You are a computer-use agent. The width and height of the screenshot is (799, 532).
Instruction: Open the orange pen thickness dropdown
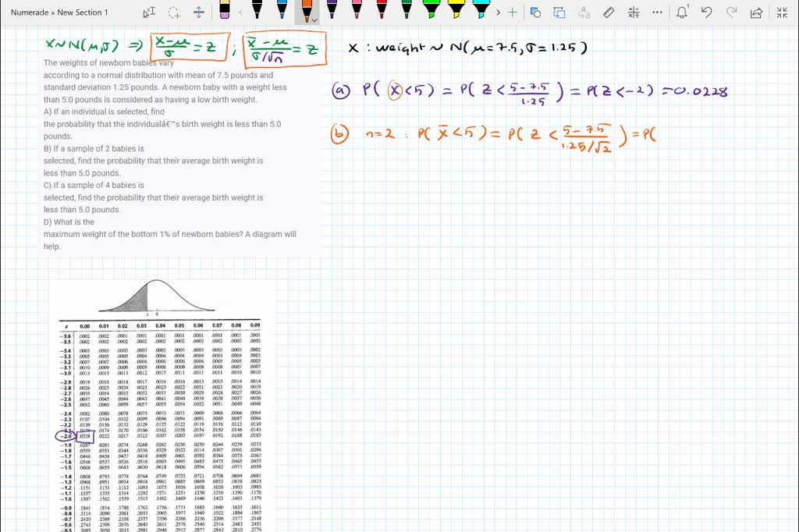click(314, 19)
